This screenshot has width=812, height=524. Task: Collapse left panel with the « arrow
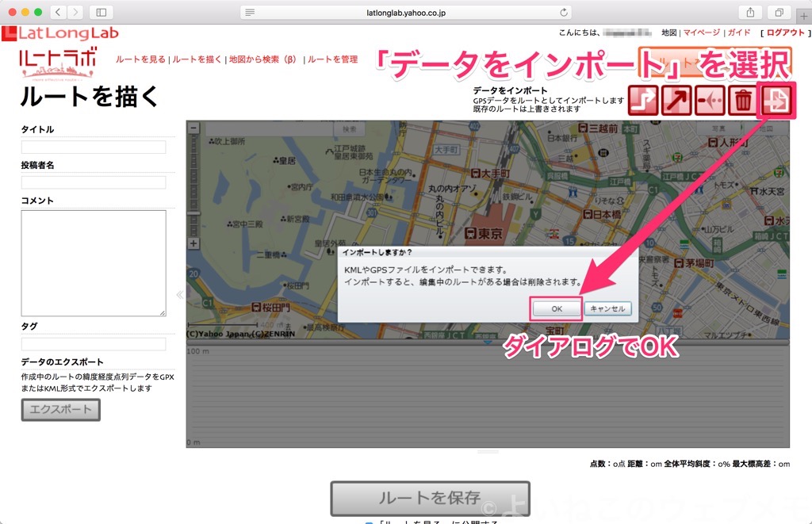[179, 294]
